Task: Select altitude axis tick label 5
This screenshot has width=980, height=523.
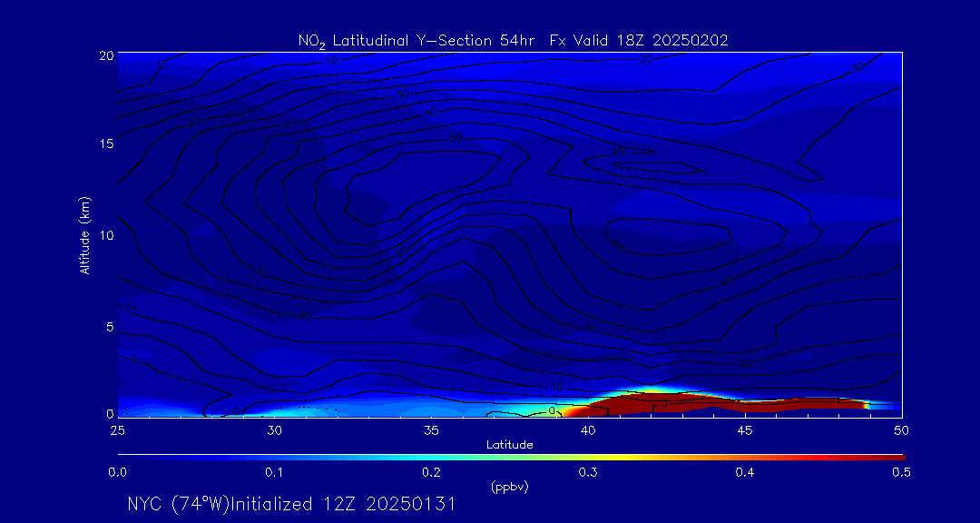Action: click(110, 327)
